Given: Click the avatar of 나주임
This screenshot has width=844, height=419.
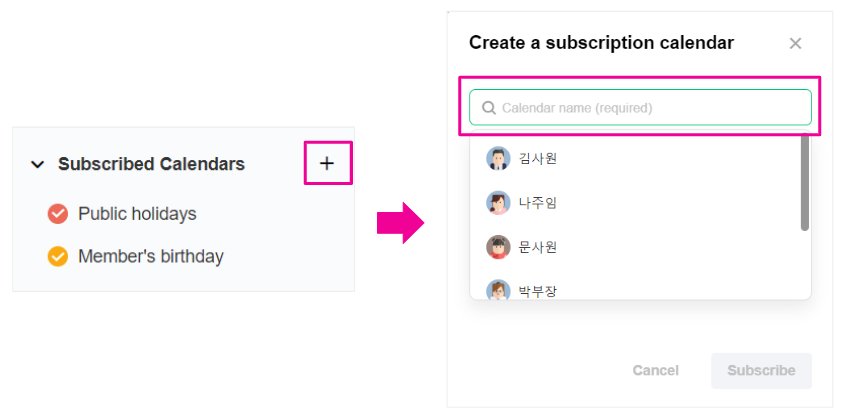Looking at the screenshot, I should point(498,203).
